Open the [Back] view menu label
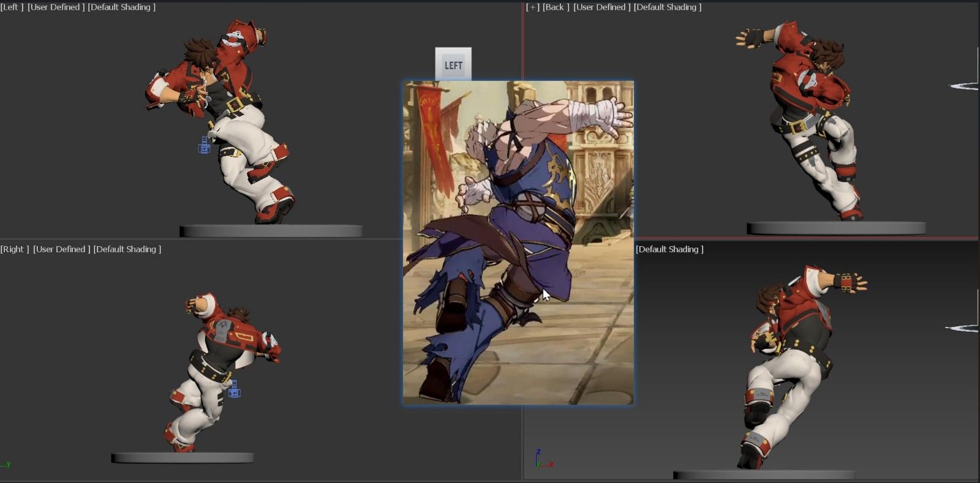Viewport: 980px width, 483px height. (x=556, y=7)
